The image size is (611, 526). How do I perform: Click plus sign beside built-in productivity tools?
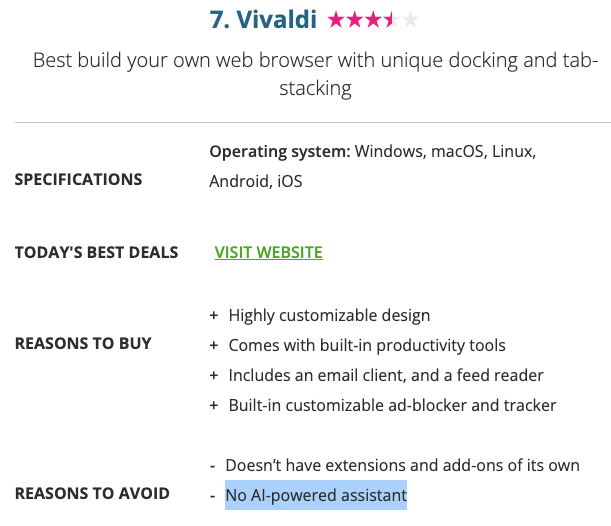213,346
